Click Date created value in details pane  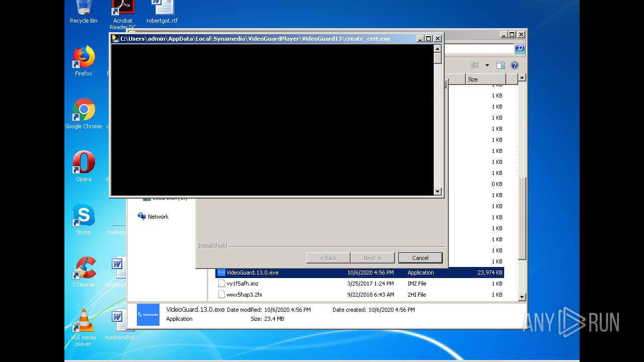tap(391, 310)
